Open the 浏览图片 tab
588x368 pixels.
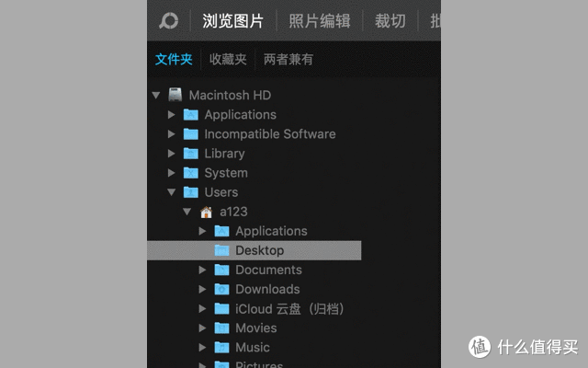coord(232,20)
